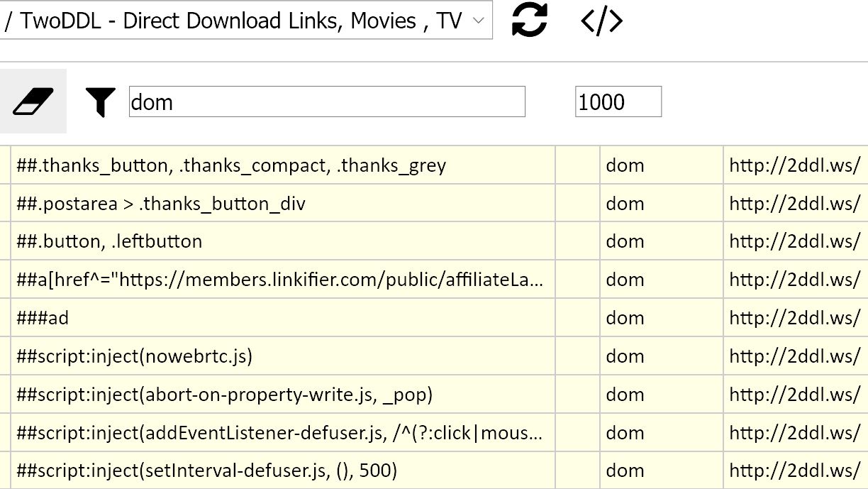
Task: Clear the logger with the eraser icon
Action: (33, 101)
